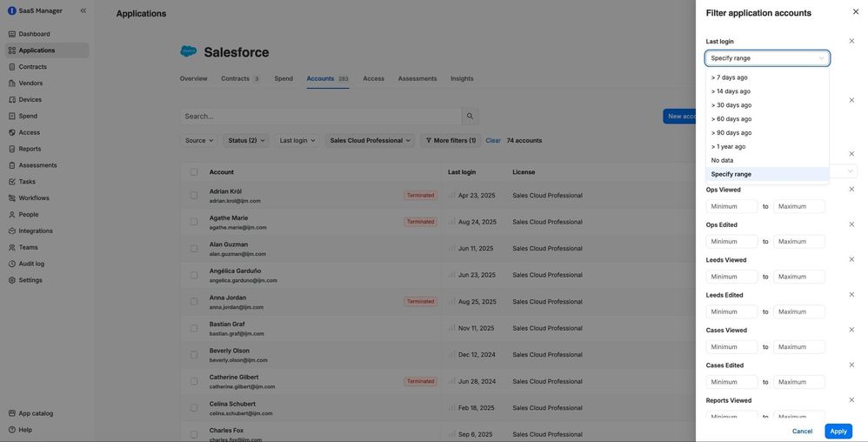This screenshot has height=442, width=868.
Task: Collapse sidebar using double chevron icon
Action: pyautogui.click(x=83, y=10)
